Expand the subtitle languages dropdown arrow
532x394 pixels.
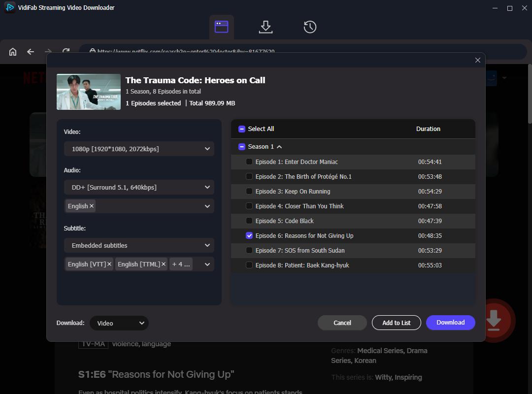[x=207, y=264]
